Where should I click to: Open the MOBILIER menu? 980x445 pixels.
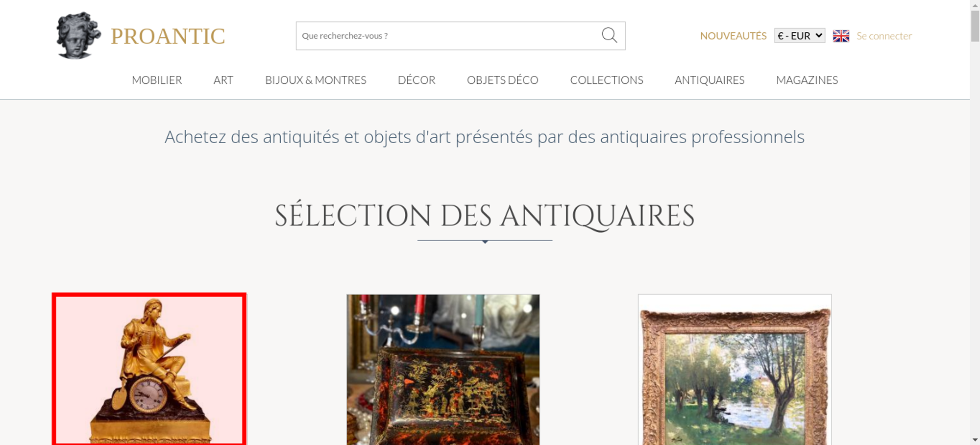tap(157, 80)
